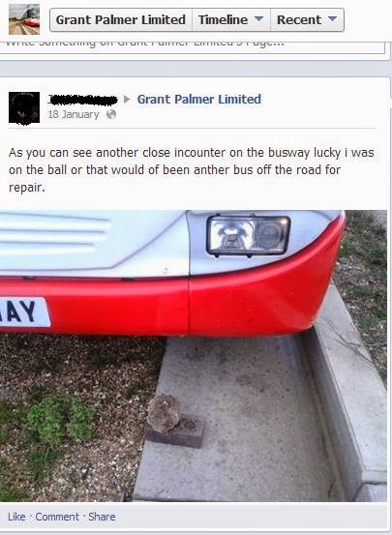Click the Grant Palmer Limited header button
The image size is (392, 535).
point(121,19)
